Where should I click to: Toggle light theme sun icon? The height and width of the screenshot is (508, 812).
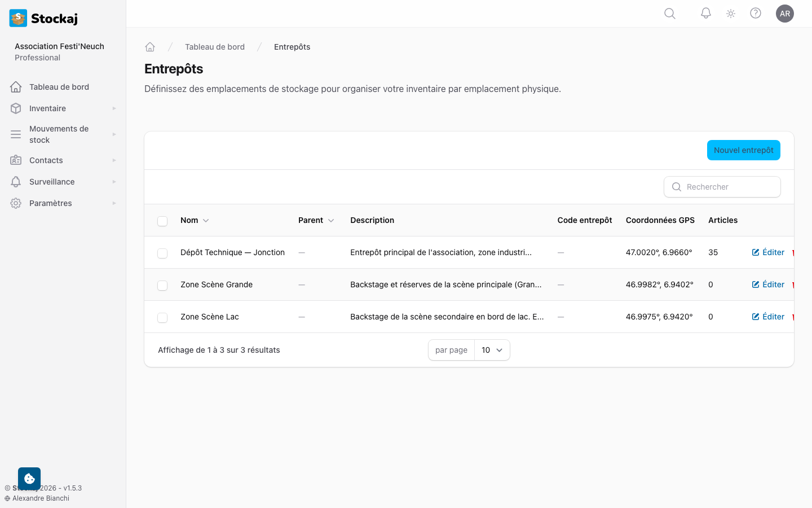tap(731, 14)
